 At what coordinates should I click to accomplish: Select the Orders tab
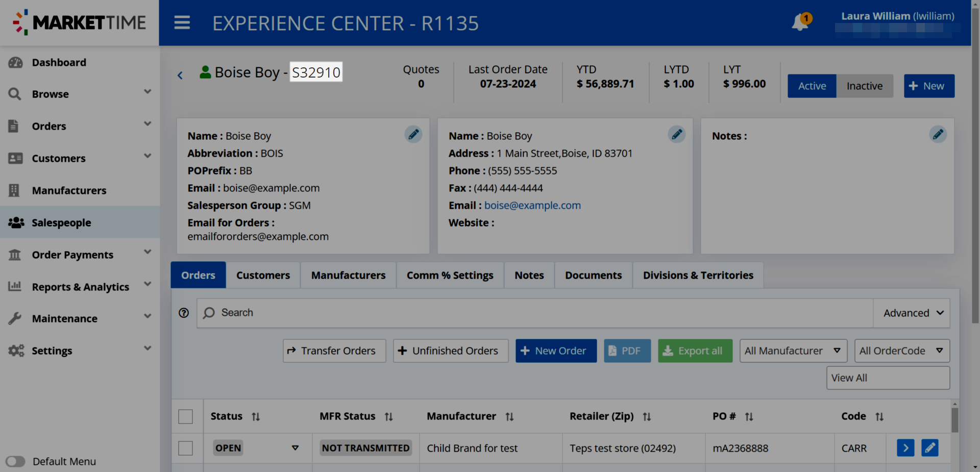coord(198,275)
